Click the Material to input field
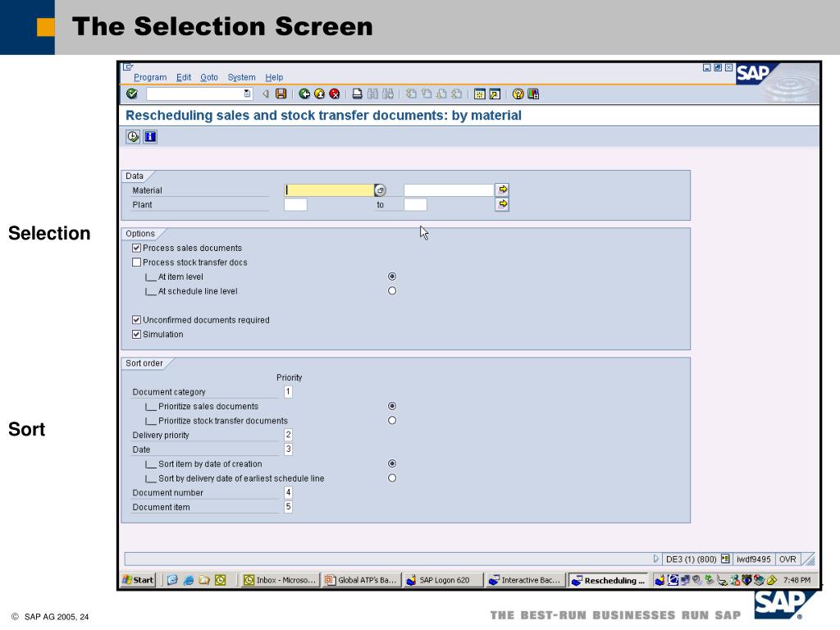840x630 pixels. tap(449, 190)
